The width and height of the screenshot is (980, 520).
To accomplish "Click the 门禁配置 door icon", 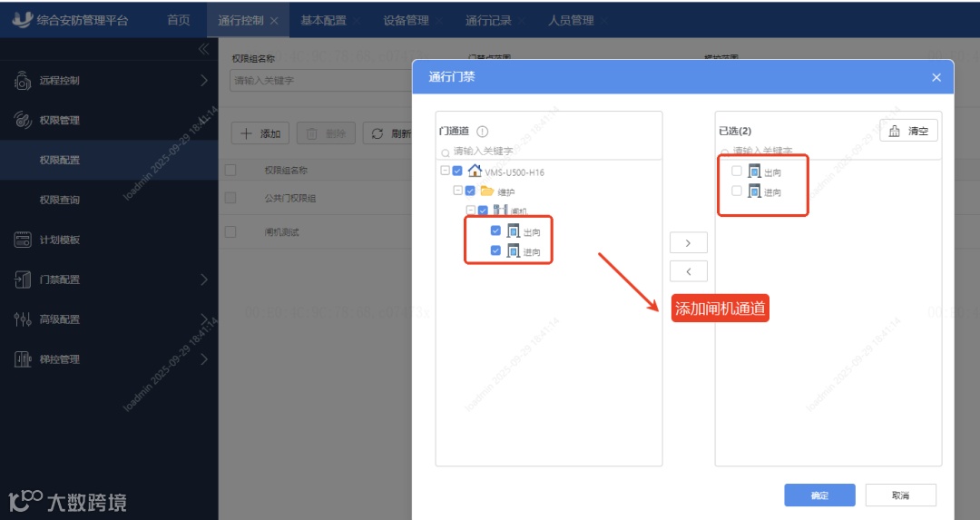I will click(x=23, y=280).
